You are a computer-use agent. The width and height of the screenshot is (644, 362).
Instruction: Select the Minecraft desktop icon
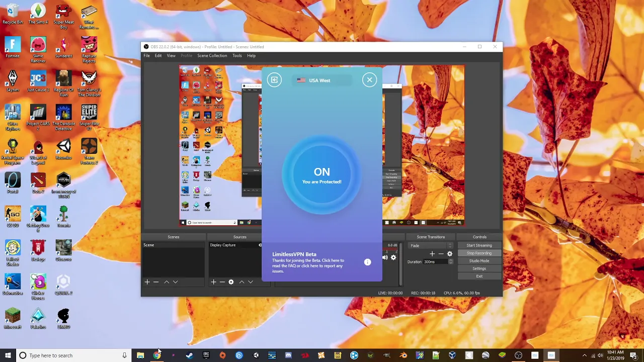pyautogui.click(x=13, y=318)
